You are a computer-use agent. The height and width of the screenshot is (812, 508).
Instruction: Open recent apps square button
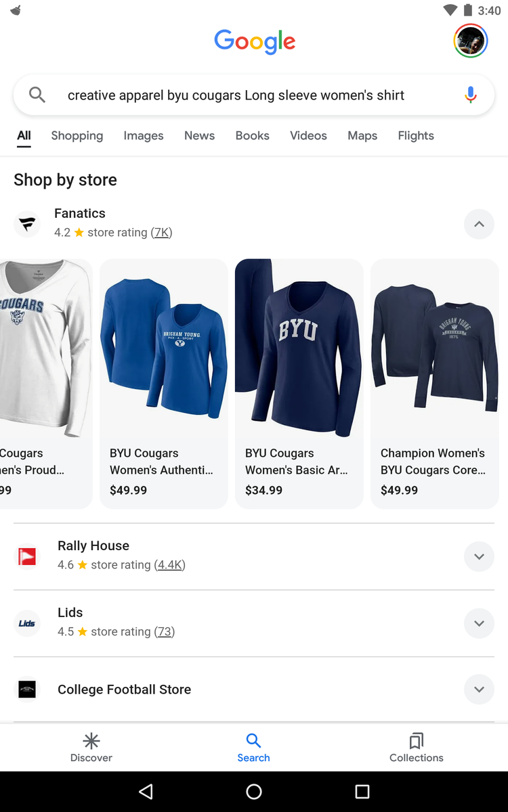[362, 791]
